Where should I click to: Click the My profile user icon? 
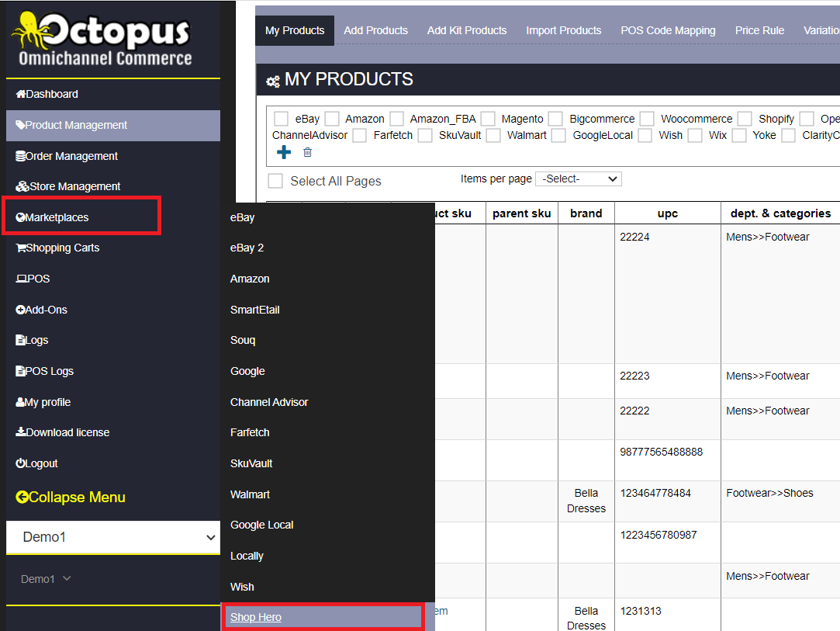(20, 402)
